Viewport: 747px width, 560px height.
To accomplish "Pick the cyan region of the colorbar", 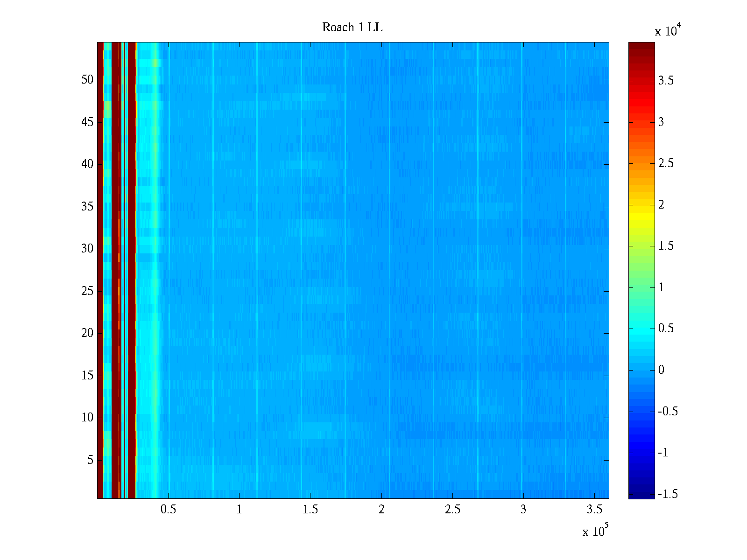I will pos(641,331).
